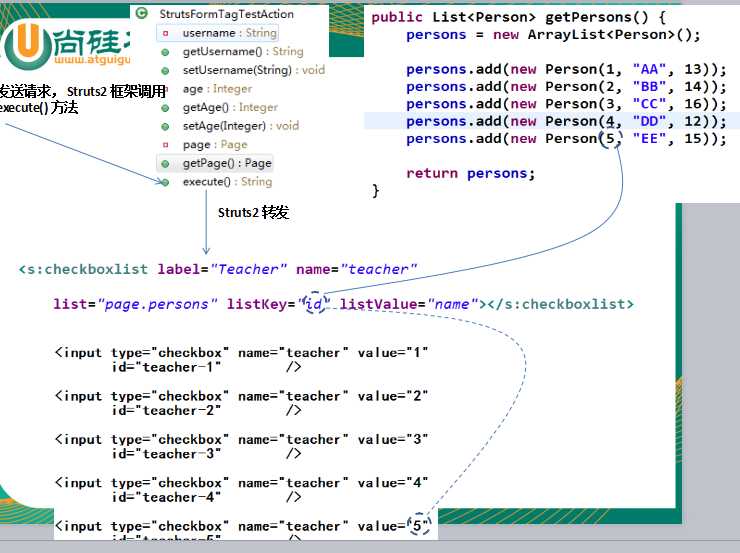Click the 'return persons;' statement
The width and height of the screenshot is (740, 553).
coord(471,173)
